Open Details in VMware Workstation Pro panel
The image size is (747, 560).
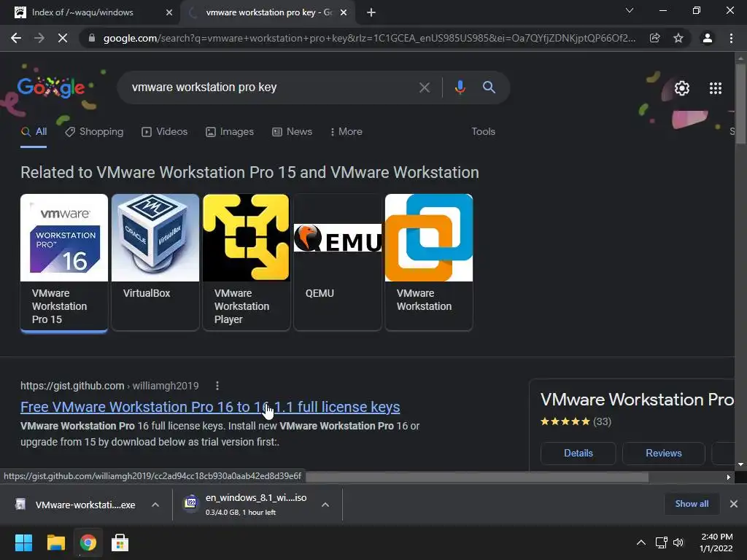(578, 454)
